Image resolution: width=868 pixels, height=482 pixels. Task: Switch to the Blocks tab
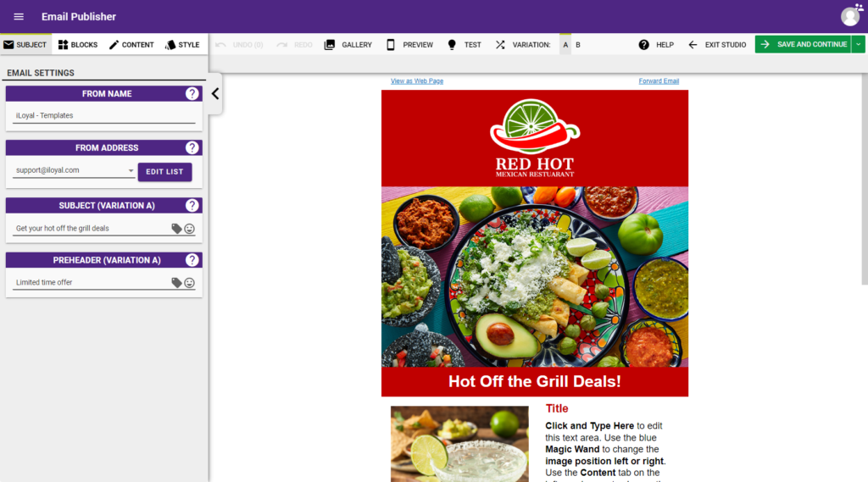pyautogui.click(x=78, y=45)
